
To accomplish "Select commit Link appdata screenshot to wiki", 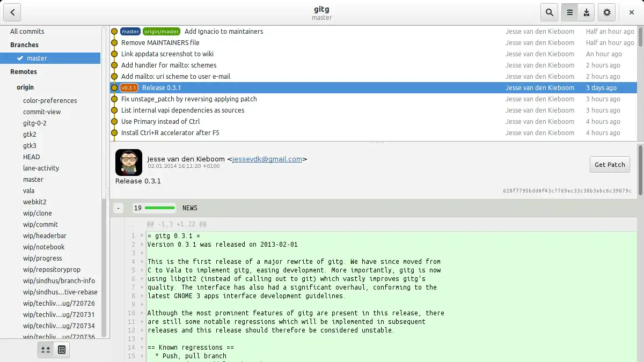I will click(x=374, y=54).
